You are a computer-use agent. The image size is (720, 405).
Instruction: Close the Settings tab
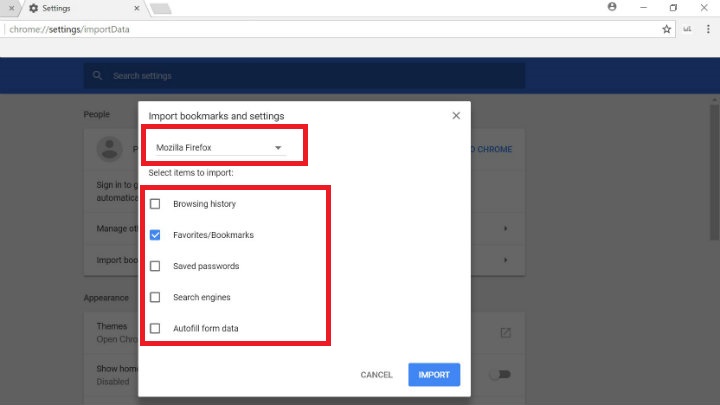point(136,8)
